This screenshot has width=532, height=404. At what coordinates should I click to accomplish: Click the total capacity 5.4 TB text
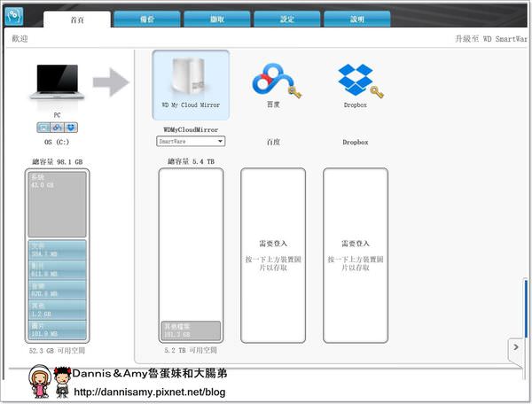pyautogui.click(x=191, y=161)
